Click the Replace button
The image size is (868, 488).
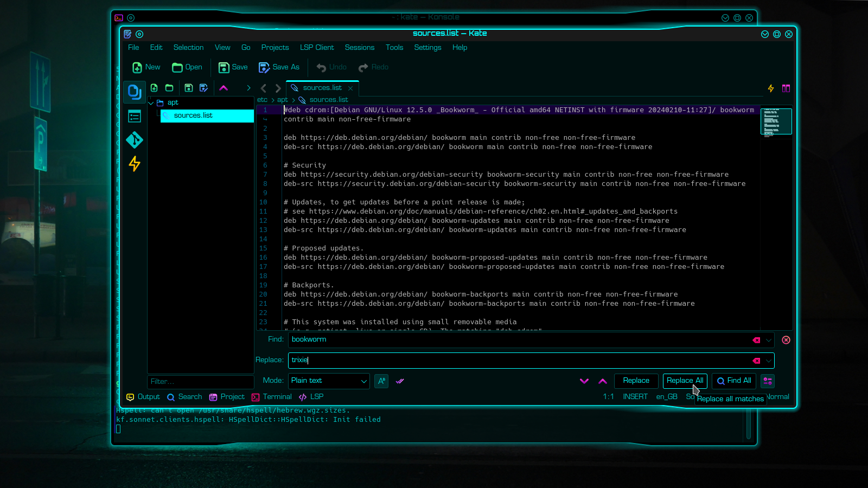(636, 381)
